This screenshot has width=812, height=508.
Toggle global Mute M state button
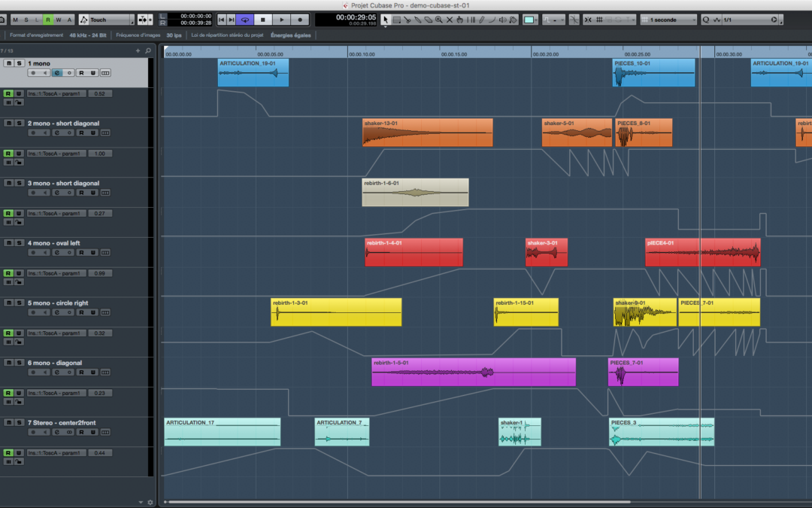pyautogui.click(x=16, y=20)
